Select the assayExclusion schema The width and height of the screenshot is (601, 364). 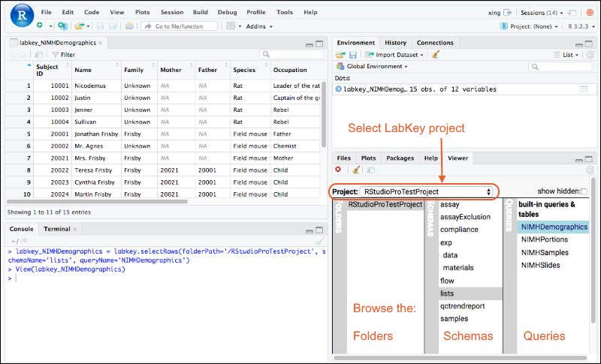(x=465, y=217)
